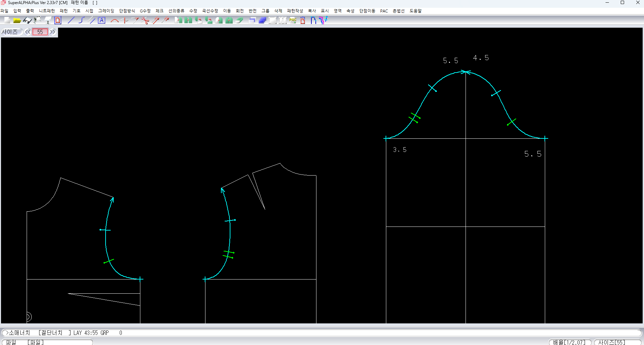This screenshot has width=644, height=345.
Task: Open a file with the yellow folder icon
Action: tap(17, 21)
